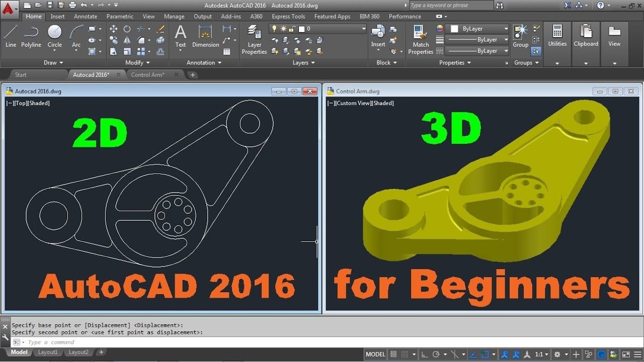This screenshot has height=362, width=644.
Task: Click the [Top] view control label
Action: coord(20,103)
